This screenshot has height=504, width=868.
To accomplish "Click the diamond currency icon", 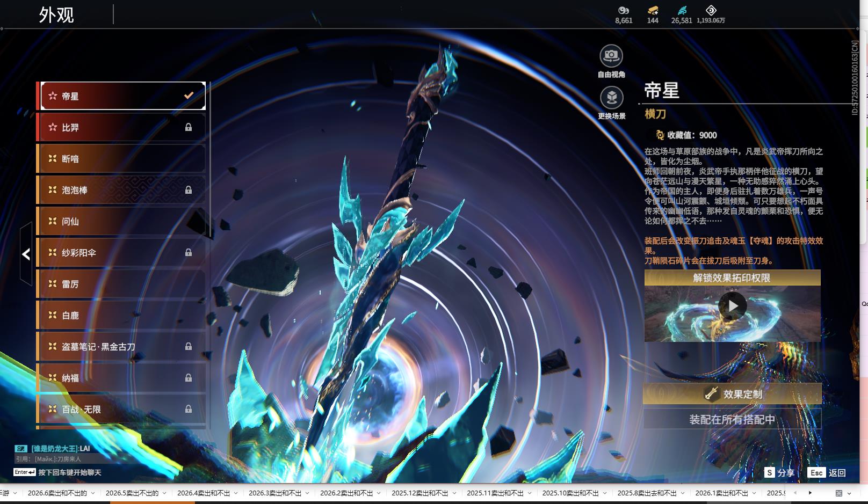I will [711, 10].
